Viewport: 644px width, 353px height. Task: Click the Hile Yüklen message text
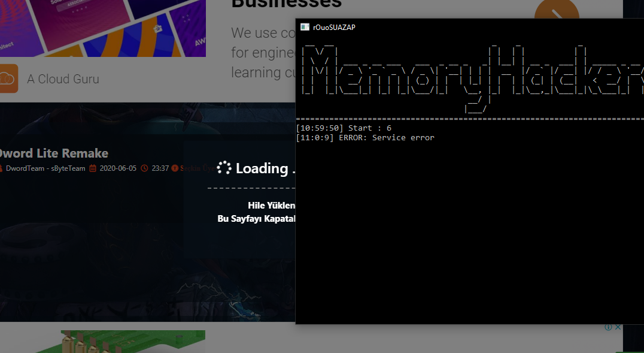click(272, 206)
